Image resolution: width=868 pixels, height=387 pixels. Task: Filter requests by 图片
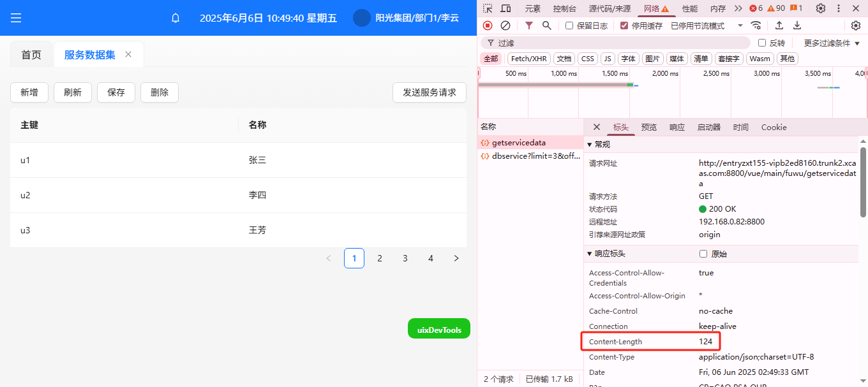click(x=652, y=59)
